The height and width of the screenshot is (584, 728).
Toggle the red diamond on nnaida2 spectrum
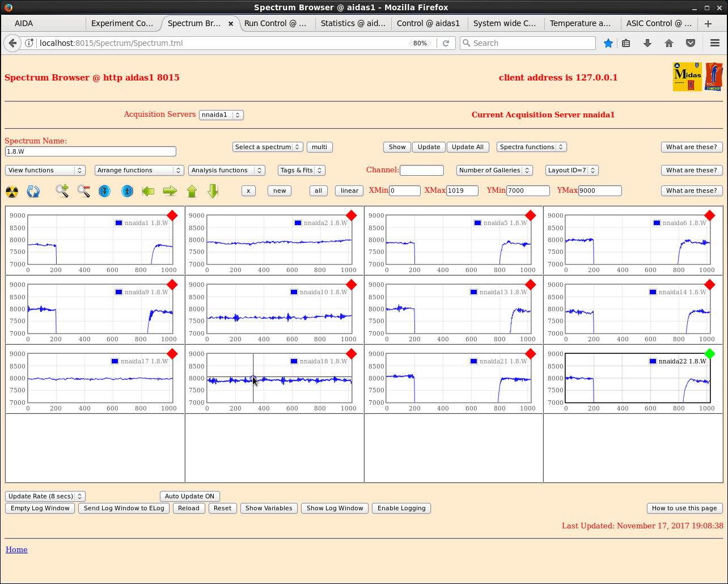click(x=352, y=215)
